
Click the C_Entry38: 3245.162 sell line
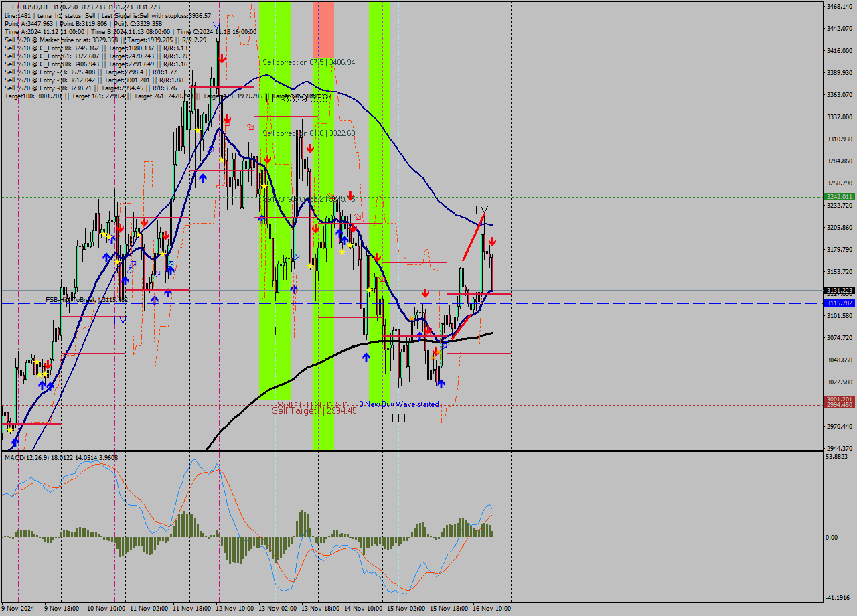click(95, 48)
